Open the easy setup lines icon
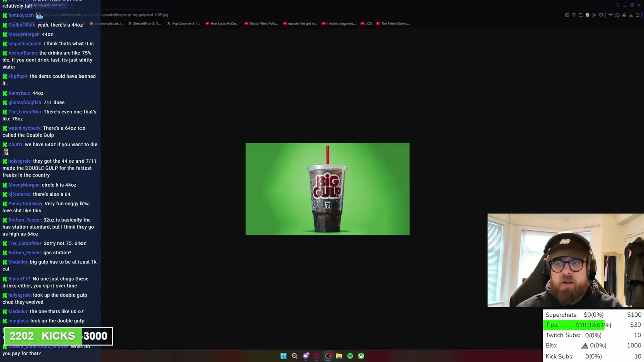The image size is (644, 362). [638, 15]
